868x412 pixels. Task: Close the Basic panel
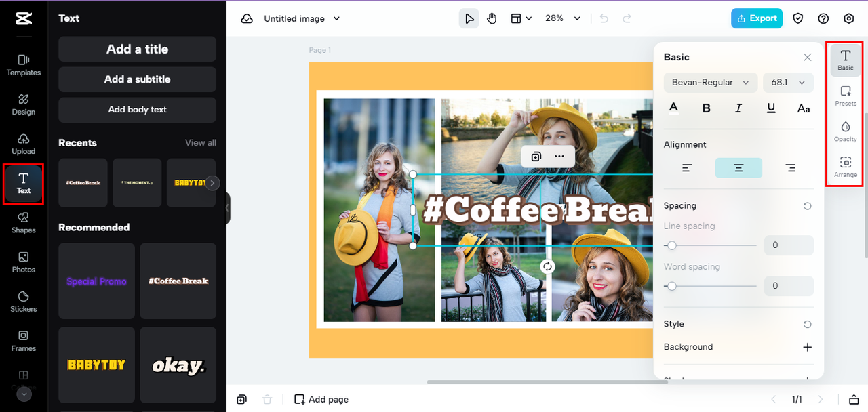point(807,58)
